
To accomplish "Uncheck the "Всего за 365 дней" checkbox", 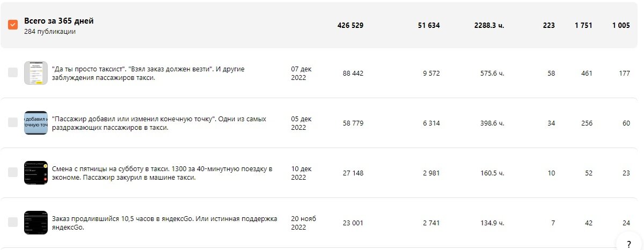I will (13, 25).
